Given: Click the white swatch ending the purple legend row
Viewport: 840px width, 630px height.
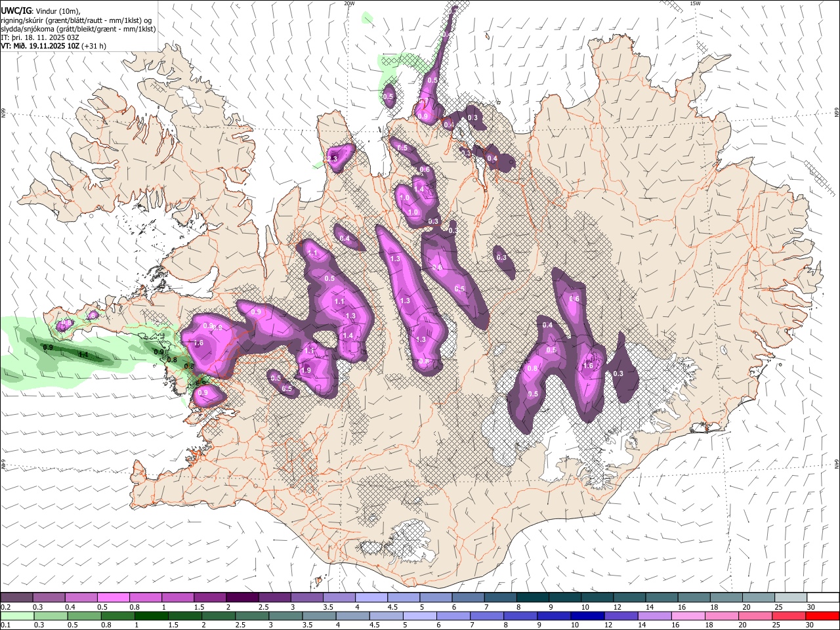Looking at the screenshot, I should (823, 597).
